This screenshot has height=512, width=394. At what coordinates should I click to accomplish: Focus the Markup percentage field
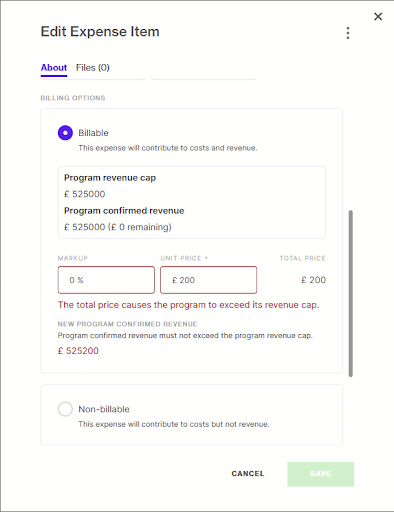coord(106,280)
